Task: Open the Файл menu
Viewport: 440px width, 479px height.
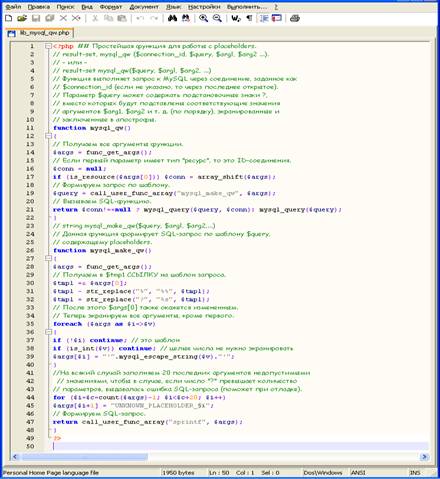Action: click(13, 7)
